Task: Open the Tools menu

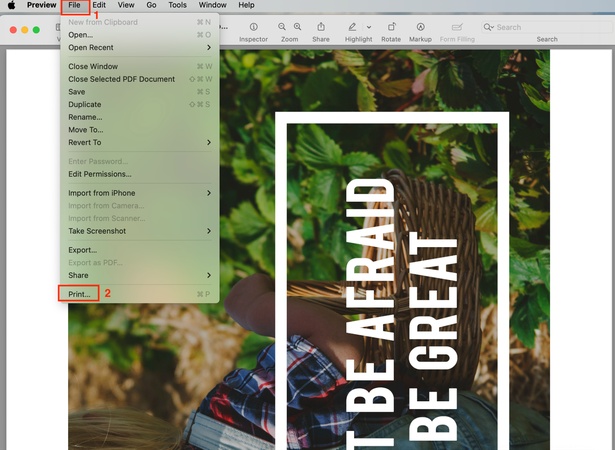Action: point(177,5)
